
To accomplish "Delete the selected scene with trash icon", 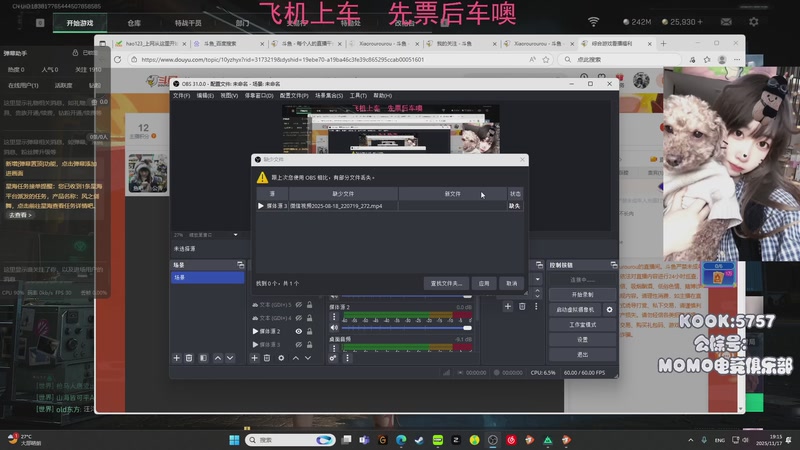I will click(x=189, y=358).
